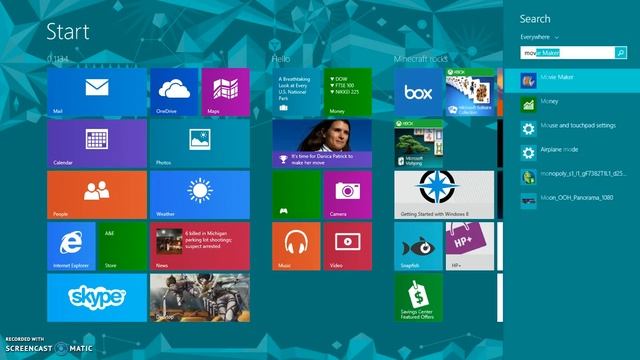Open the national park Travel tile
640x360 pixels.
click(296, 92)
